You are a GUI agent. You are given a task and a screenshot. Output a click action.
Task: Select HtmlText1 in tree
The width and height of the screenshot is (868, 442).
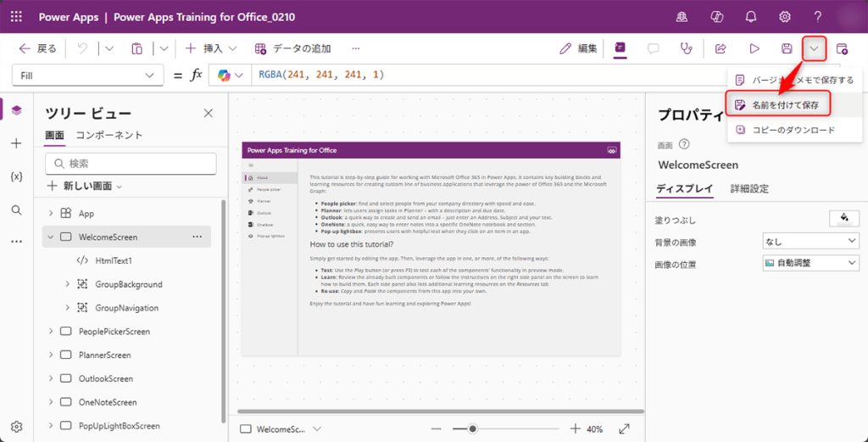coord(114,260)
